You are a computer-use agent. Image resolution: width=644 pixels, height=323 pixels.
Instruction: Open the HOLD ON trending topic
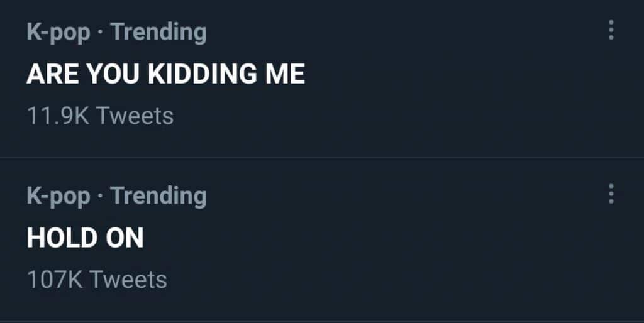tap(85, 238)
